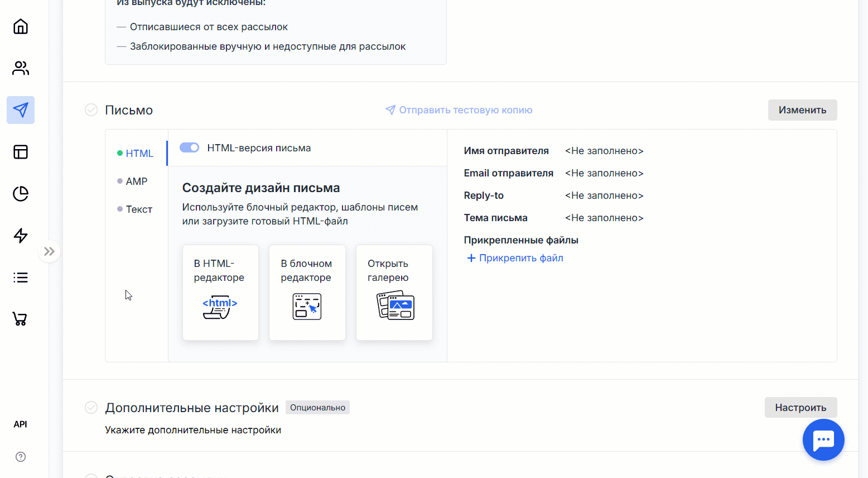The width and height of the screenshot is (868, 478).
Task: Open the list icon in sidebar
Action: click(x=21, y=278)
